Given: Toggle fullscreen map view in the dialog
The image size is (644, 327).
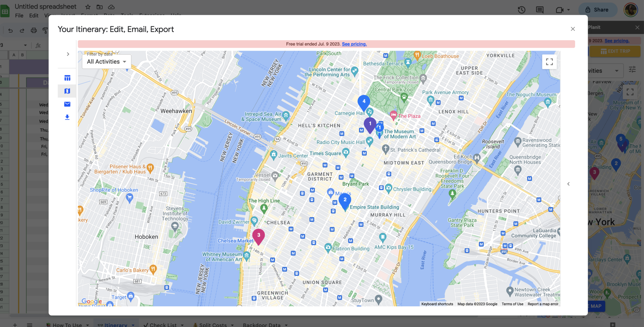Looking at the screenshot, I should tap(549, 62).
